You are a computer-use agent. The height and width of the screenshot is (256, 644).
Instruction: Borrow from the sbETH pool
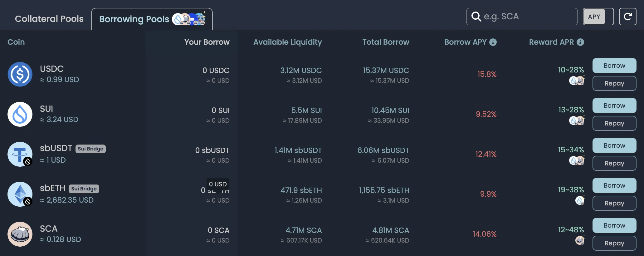tap(614, 185)
